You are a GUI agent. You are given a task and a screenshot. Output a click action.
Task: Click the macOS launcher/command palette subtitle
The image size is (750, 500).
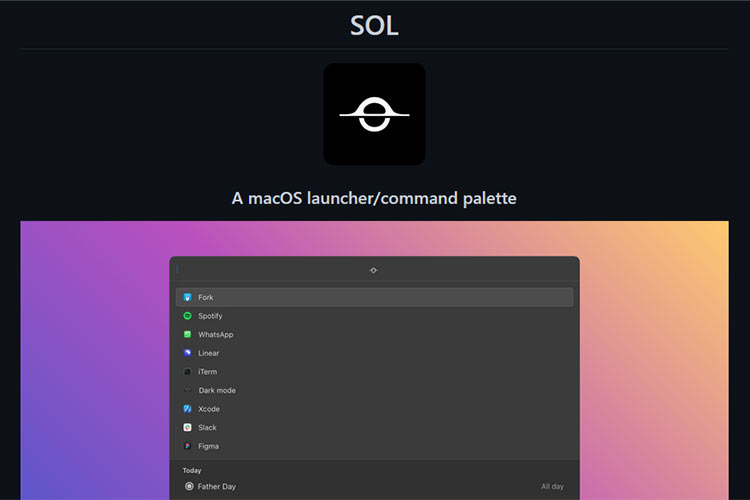pyautogui.click(x=374, y=198)
